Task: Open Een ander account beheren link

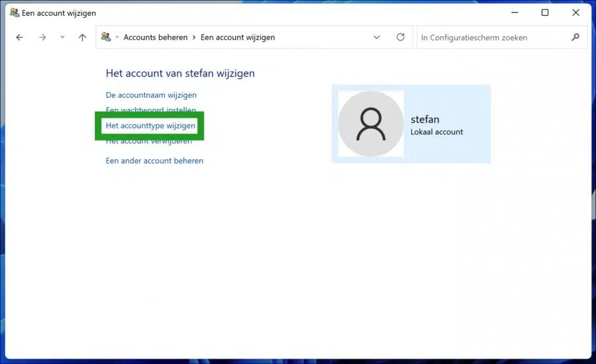Action: [x=154, y=161]
